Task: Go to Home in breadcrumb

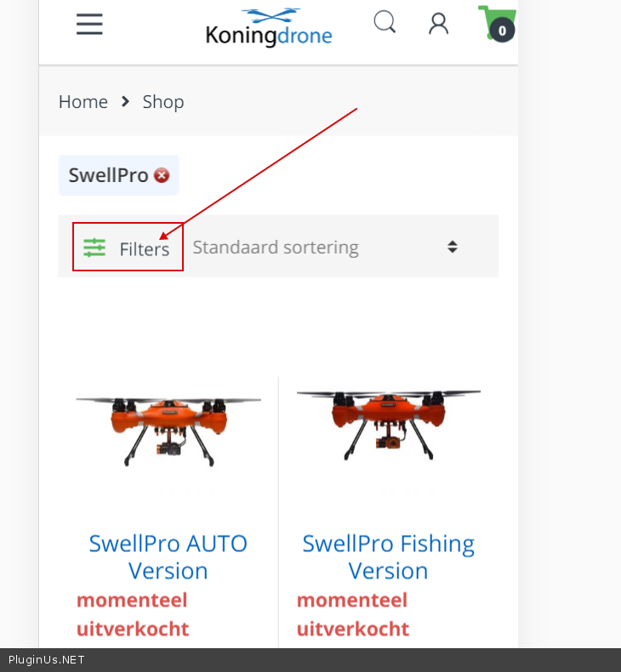Action: tap(83, 101)
